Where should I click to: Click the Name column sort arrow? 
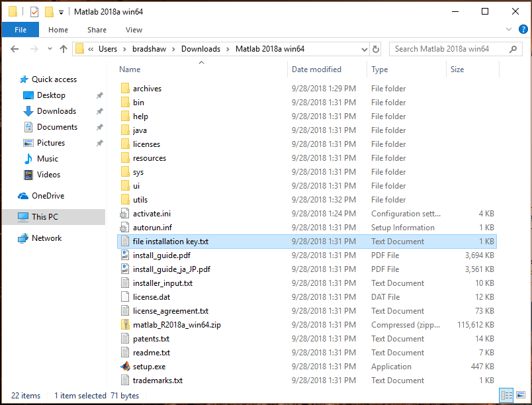201,62
